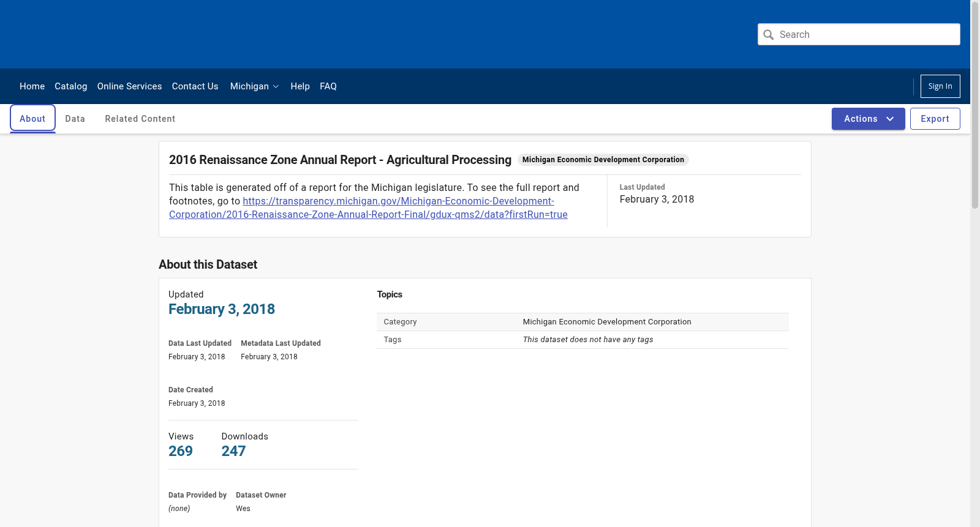Screen dimensions: 980x527
Task: Open Online Services menu item
Action: 129,86
